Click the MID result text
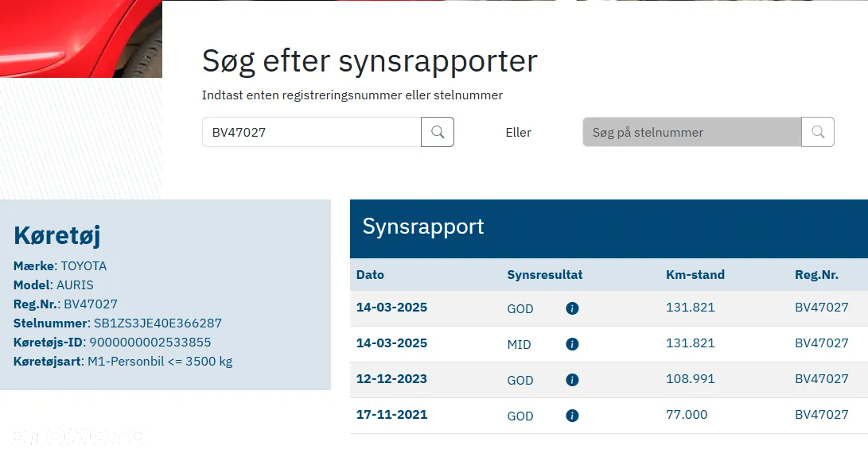The image size is (868, 453). tap(519, 345)
